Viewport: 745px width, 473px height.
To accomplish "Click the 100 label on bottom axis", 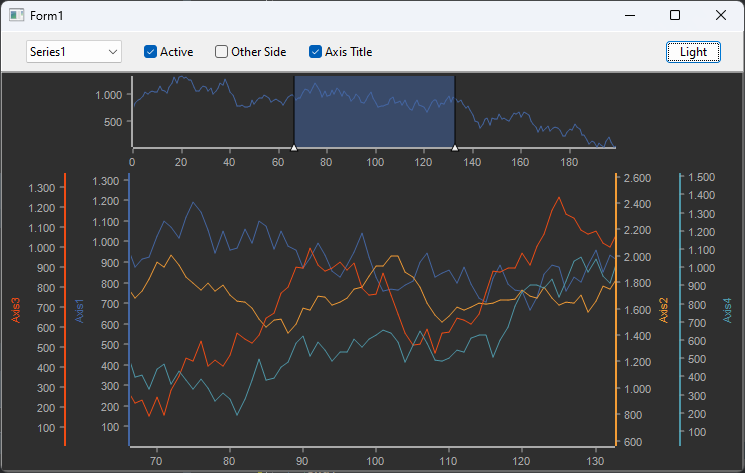I will 375,461.
